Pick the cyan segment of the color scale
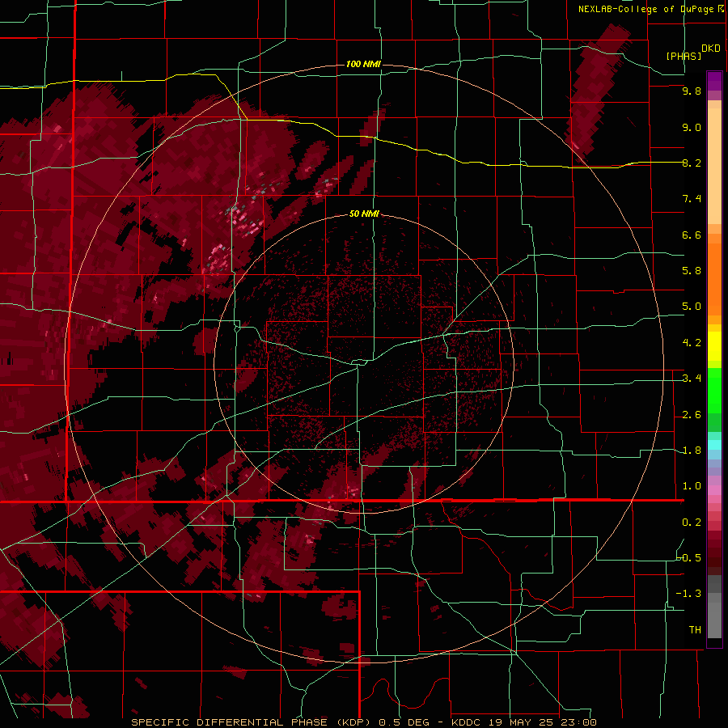This screenshot has width=728, height=728. pos(714,445)
